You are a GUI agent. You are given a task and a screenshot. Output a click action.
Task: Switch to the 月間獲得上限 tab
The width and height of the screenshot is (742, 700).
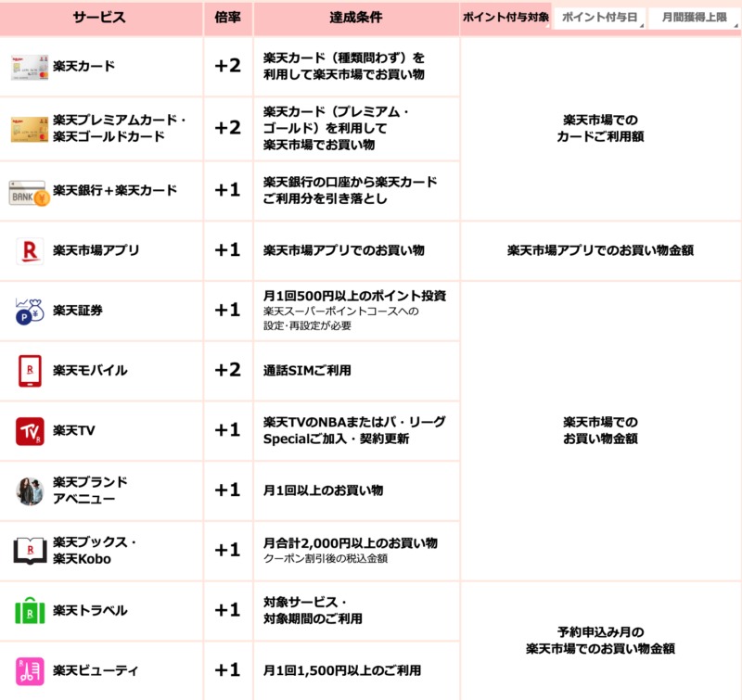click(x=694, y=18)
